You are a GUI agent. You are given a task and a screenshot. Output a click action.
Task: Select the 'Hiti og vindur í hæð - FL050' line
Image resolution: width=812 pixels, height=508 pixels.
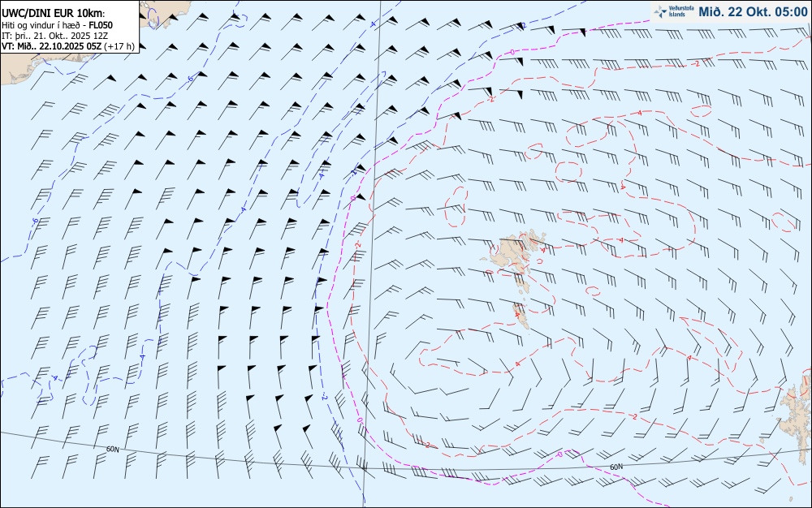tap(57, 25)
